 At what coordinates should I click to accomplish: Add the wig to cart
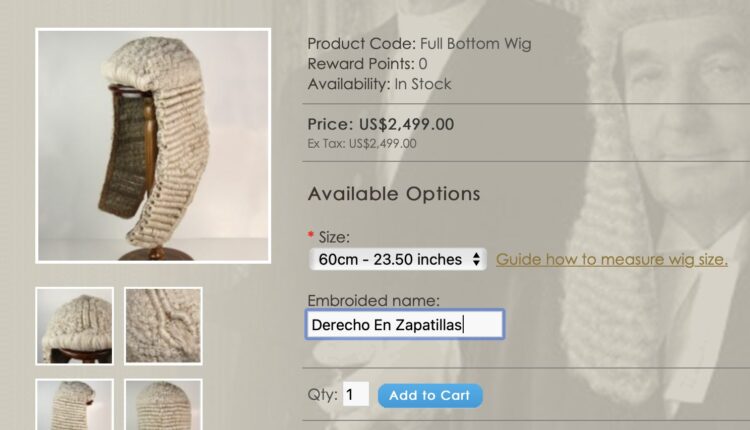pos(430,396)
